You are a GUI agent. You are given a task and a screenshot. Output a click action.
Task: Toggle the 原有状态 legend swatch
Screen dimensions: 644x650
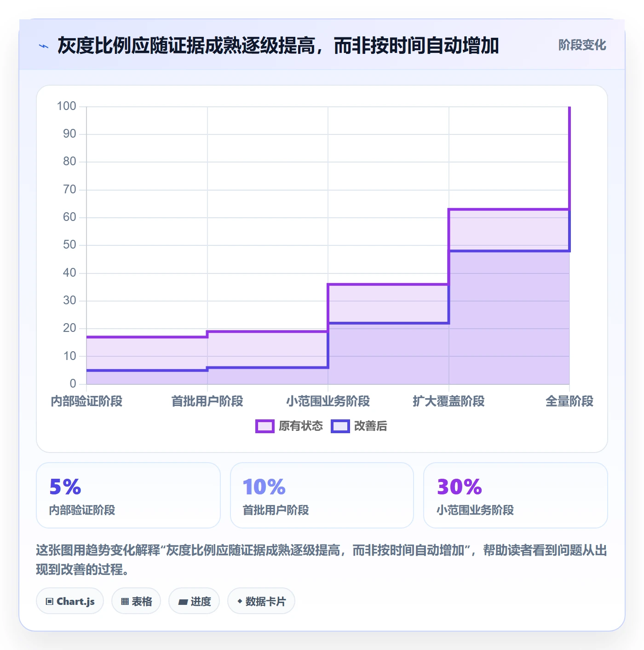(265, 426)
